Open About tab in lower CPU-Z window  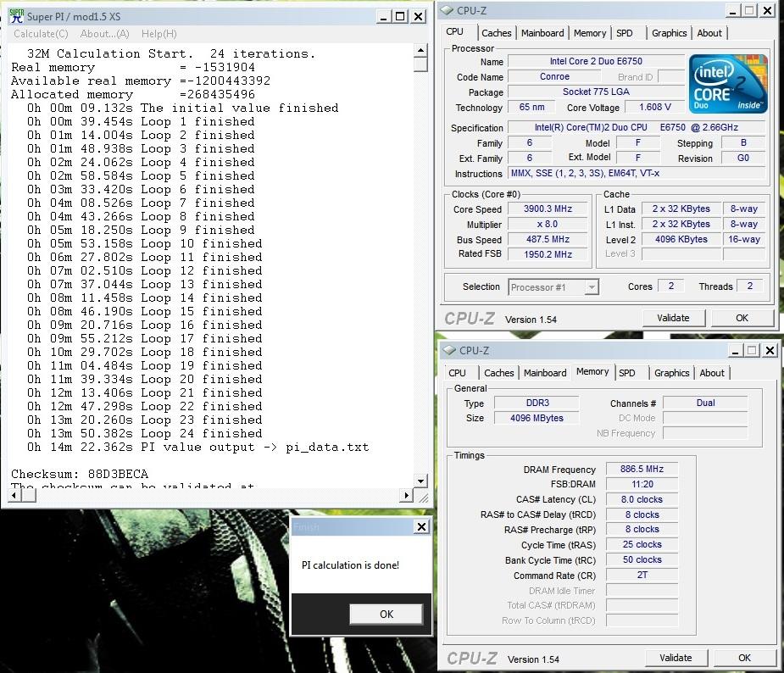tap(712, 373)
